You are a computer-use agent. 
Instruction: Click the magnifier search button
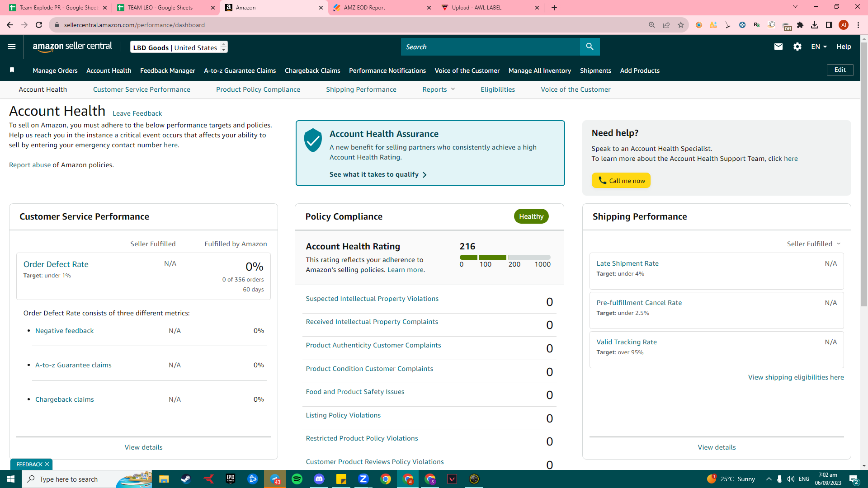(x=590, y=47)
